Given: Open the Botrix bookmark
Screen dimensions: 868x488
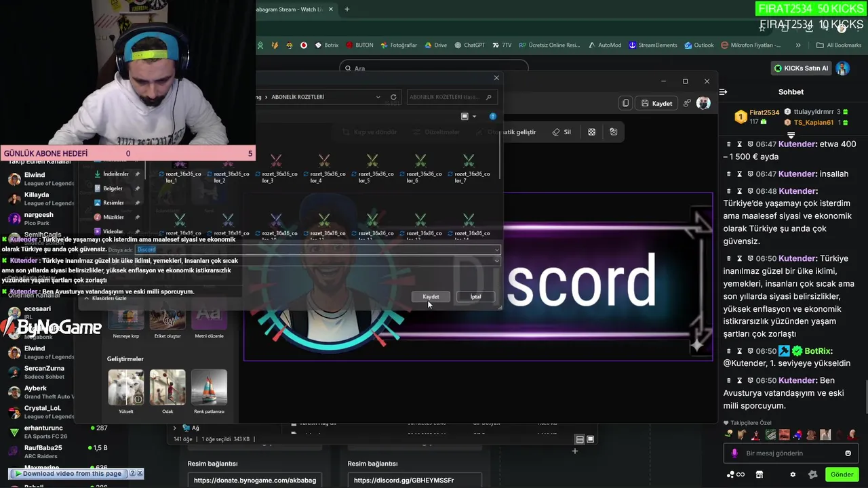Looking at the screenshot, I should coord(326,45).
